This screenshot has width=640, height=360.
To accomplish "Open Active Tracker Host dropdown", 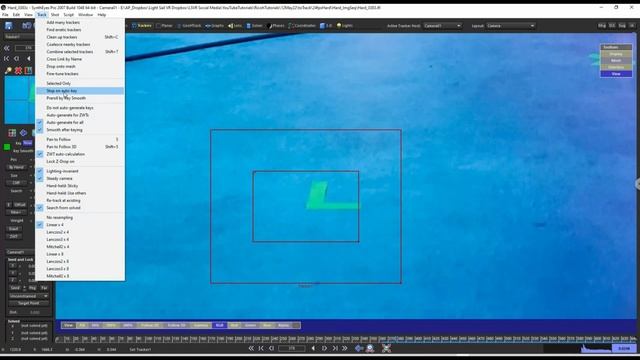I will [442, 26].
